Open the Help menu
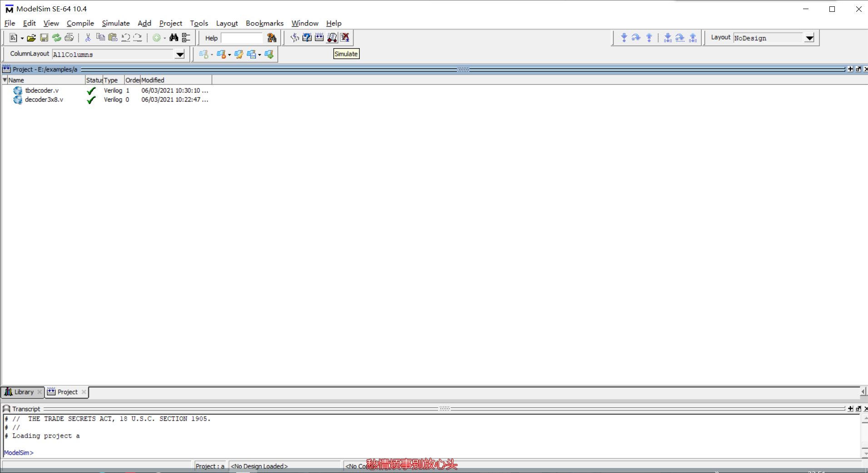The height and width of the screenshot is (473, 868). click(333, 23)
